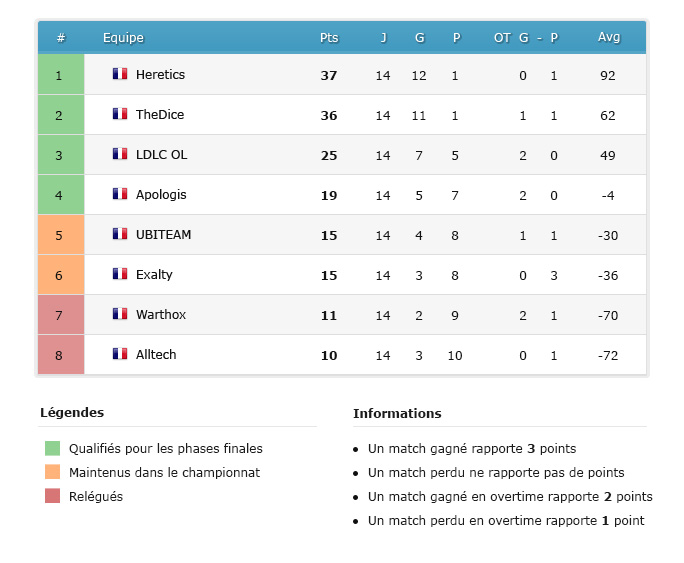
Task: Click the Warthox team name
Action: tap(161, 315)
